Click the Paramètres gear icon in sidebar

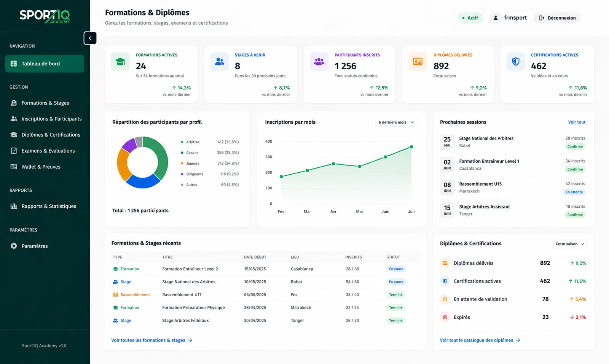pos(14,246)
